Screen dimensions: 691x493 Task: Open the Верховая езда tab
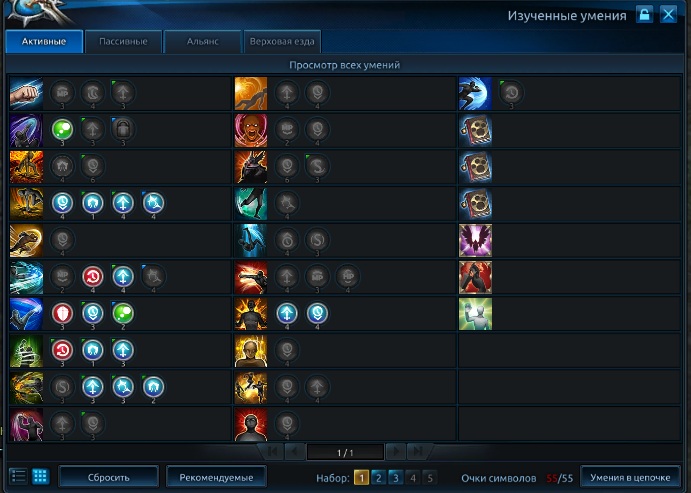tap(282, 41)
